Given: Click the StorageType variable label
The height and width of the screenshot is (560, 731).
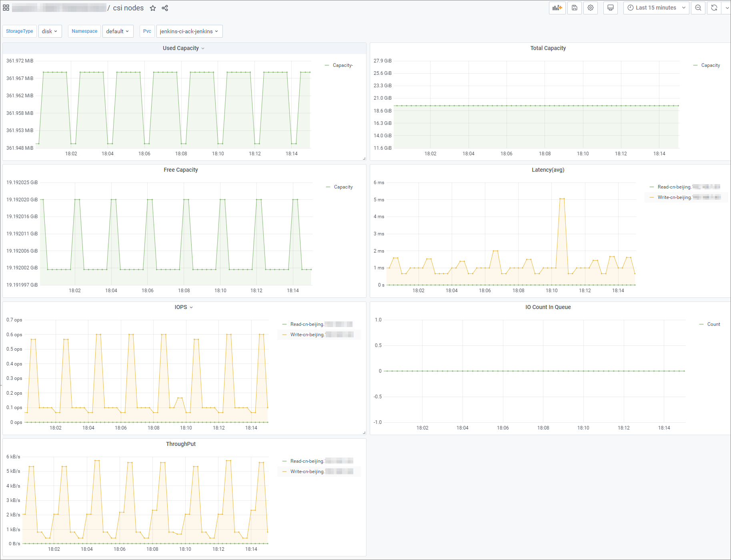Looking at the screenshot, I should coord(20,31).
